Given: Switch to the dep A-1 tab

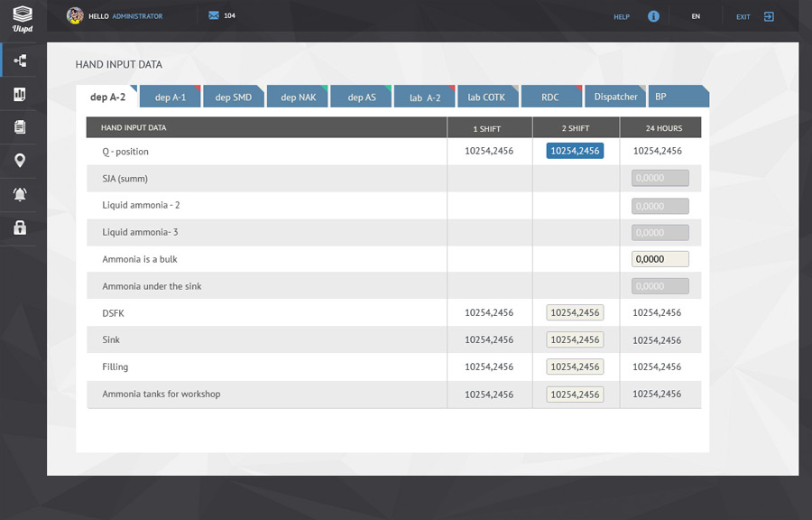Looking at the screenshot, I should 170,96.
